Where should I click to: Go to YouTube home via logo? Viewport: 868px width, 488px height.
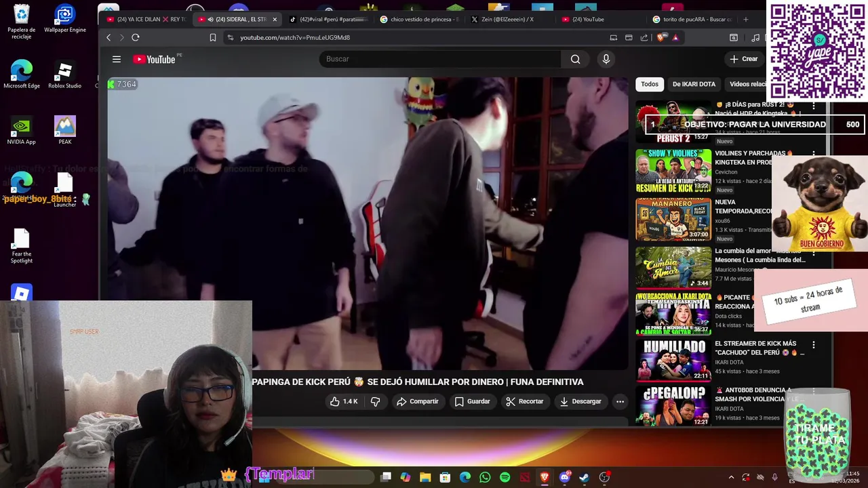155,59
